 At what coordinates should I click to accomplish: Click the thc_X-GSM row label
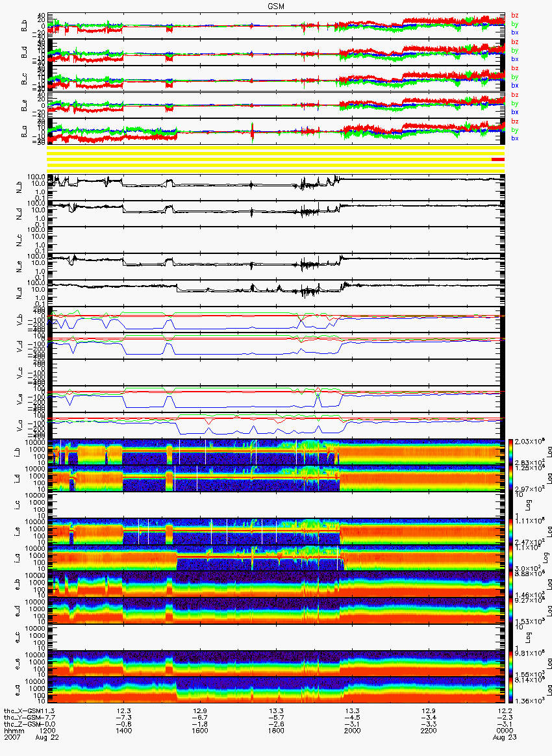tap(23, 711)
